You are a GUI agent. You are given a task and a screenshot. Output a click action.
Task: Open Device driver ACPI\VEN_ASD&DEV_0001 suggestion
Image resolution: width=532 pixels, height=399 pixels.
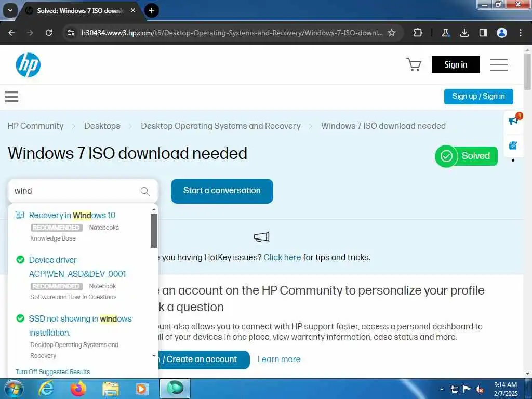[77, 267]
